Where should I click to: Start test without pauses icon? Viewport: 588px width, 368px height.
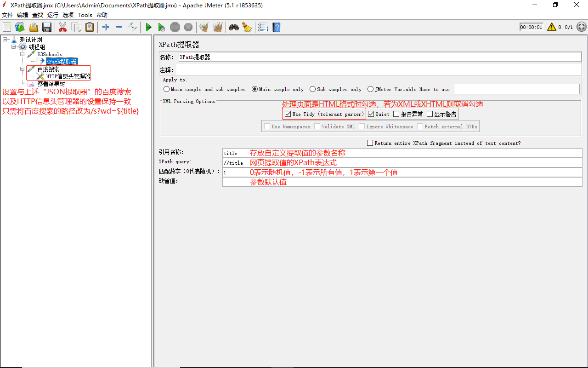162,27
